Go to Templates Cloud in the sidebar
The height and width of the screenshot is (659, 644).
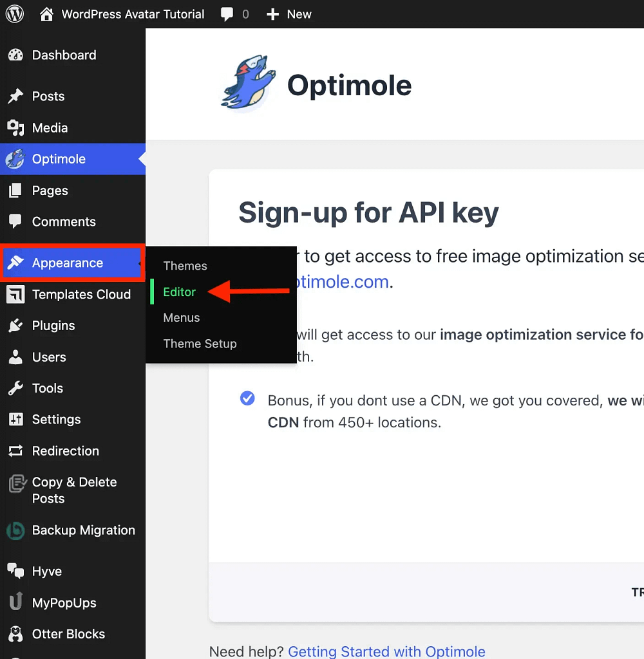(x=81, y=294)
